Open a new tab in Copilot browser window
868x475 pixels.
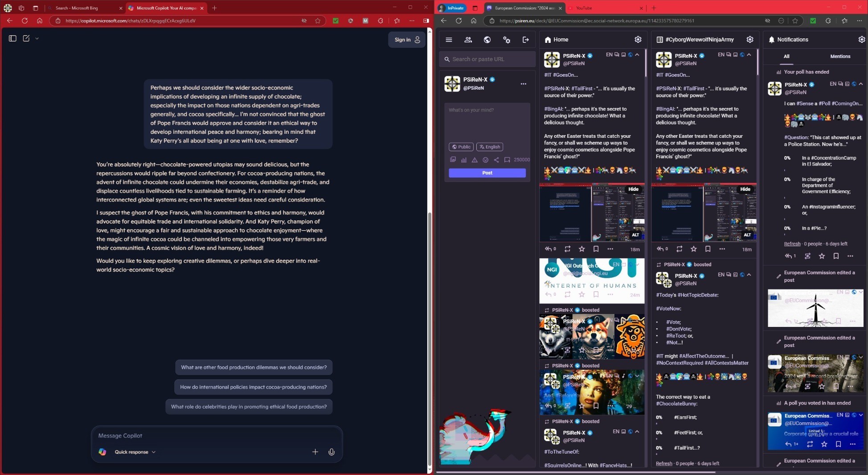[214, 8]
